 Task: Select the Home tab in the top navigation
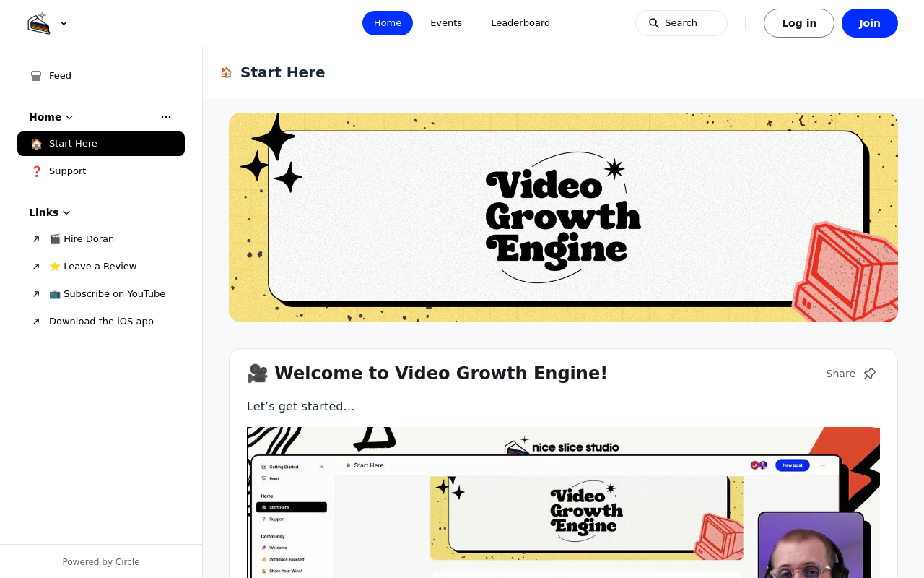[x=388, y=23]
